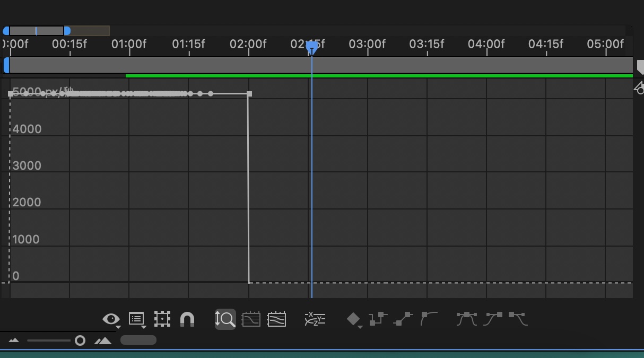Convert selected keyframes to Auto Bezier
This screenshot has height=358, width=644.
coord(429,319)
